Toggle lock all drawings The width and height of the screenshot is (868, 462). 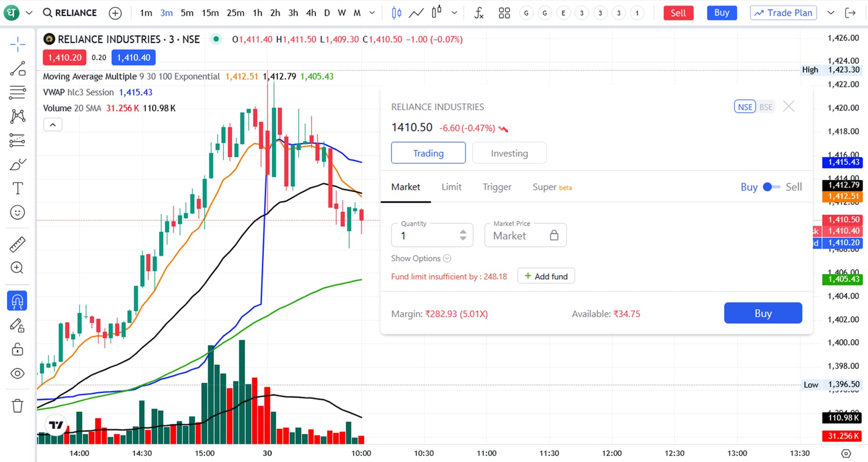(x=18, y=349)
